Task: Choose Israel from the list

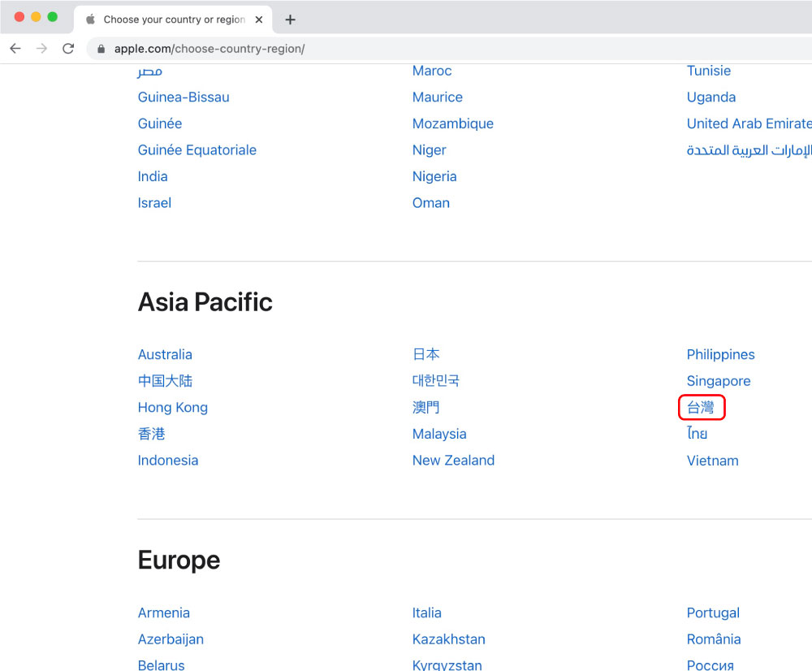Action: click(x=154, y=203)
